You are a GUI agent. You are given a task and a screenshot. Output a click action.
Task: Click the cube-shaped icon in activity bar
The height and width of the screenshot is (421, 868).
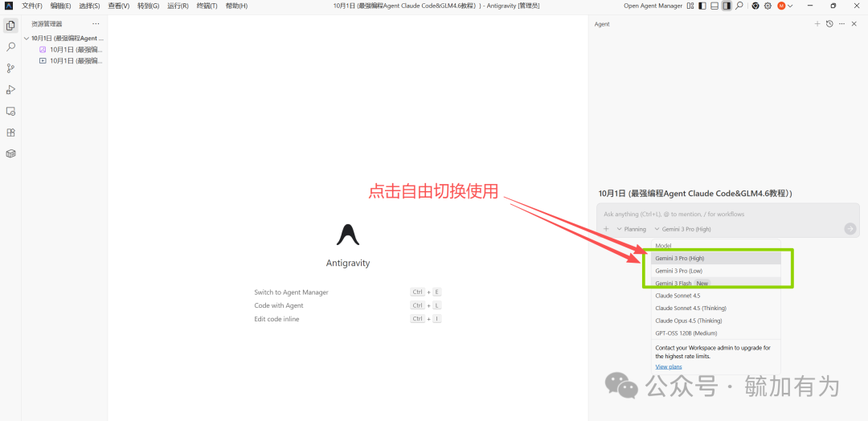pyautogui.click(x=10, y=153)
